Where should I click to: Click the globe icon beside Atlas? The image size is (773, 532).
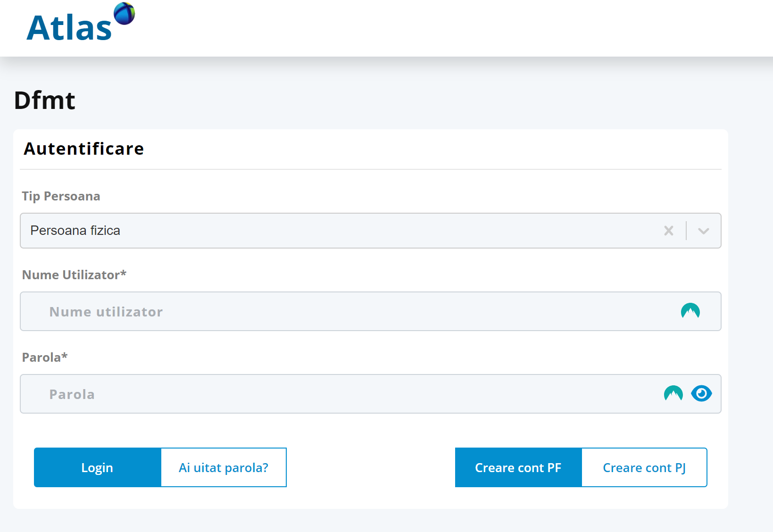125,13
